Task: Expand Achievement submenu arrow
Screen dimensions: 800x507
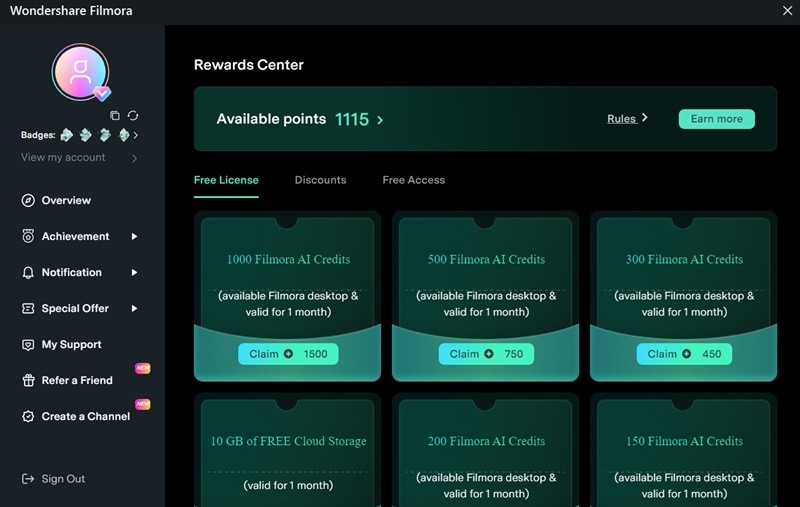Action: coord(134,236)
